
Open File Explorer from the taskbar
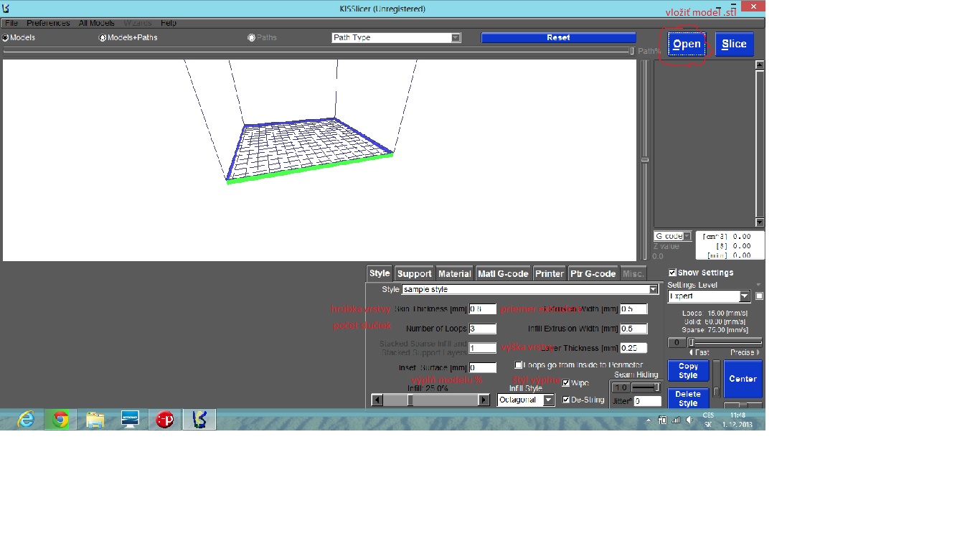click(x=95, y=420)
